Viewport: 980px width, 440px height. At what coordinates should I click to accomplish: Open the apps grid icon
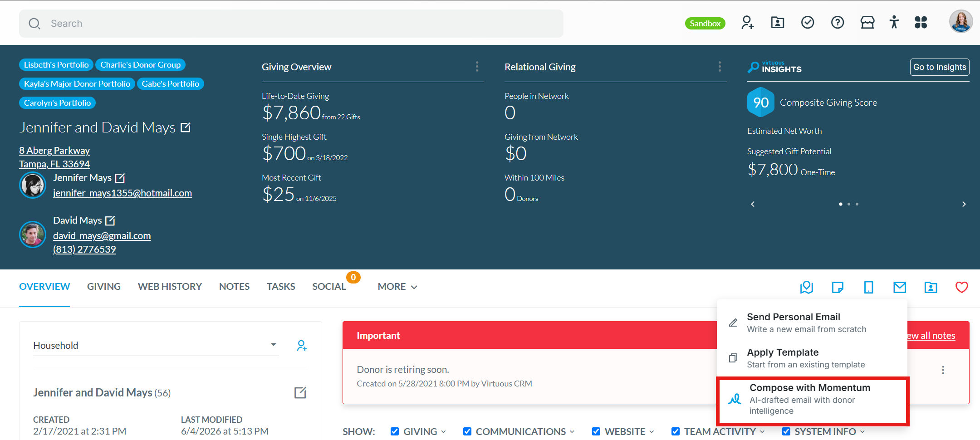(x=921, y=22)
